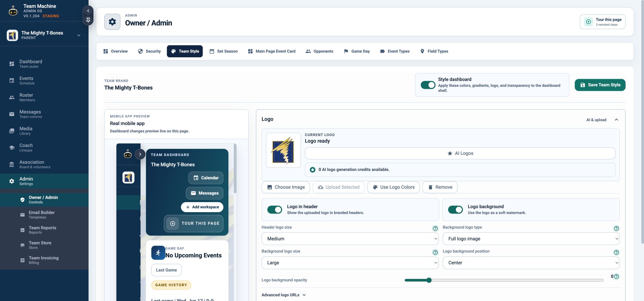This screenshot has width=644, height=301.
Task: Click the running figure Game Day icon in preview
Action: [158, 253]
